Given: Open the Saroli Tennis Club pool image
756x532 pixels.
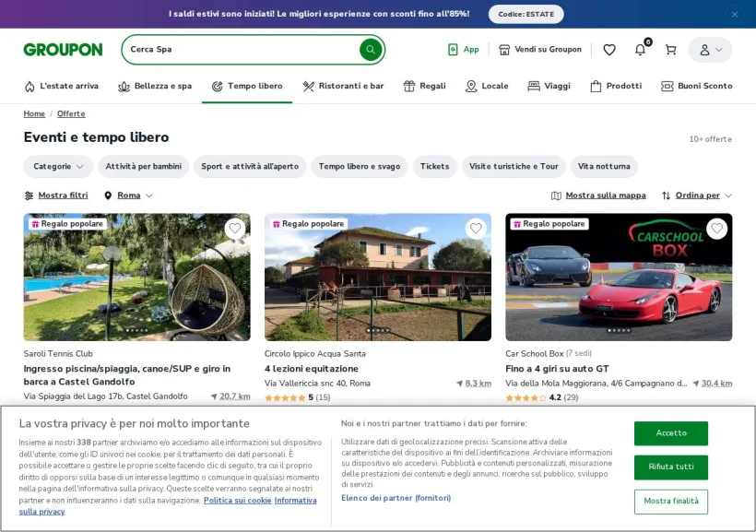Looking at the screenshot, I should coord(137,278).
